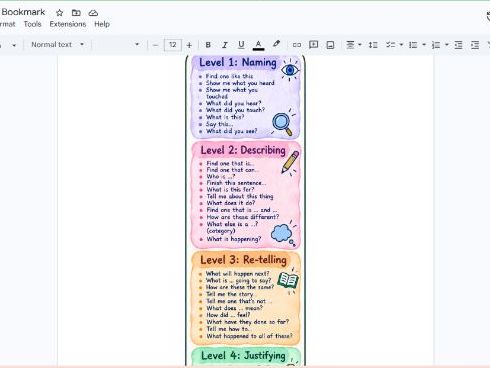Add a comment using the toolbar icon
This screenshot has width=490, height=368.
tap(313, 45)
